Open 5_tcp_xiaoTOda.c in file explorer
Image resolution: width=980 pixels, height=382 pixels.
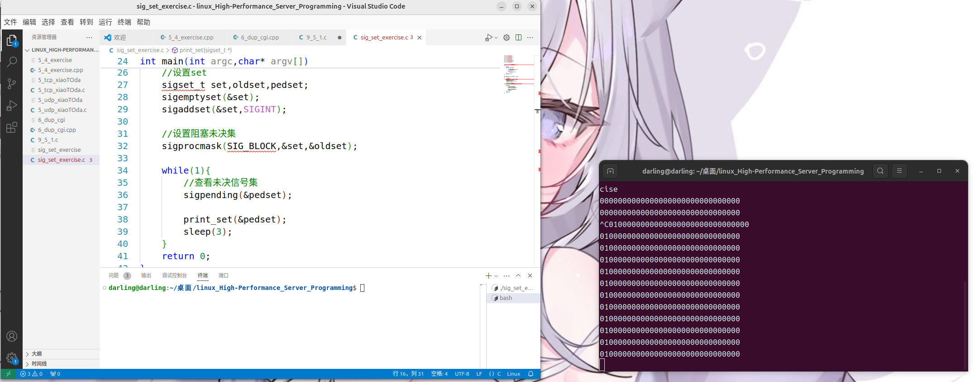(x=62, y=90)
